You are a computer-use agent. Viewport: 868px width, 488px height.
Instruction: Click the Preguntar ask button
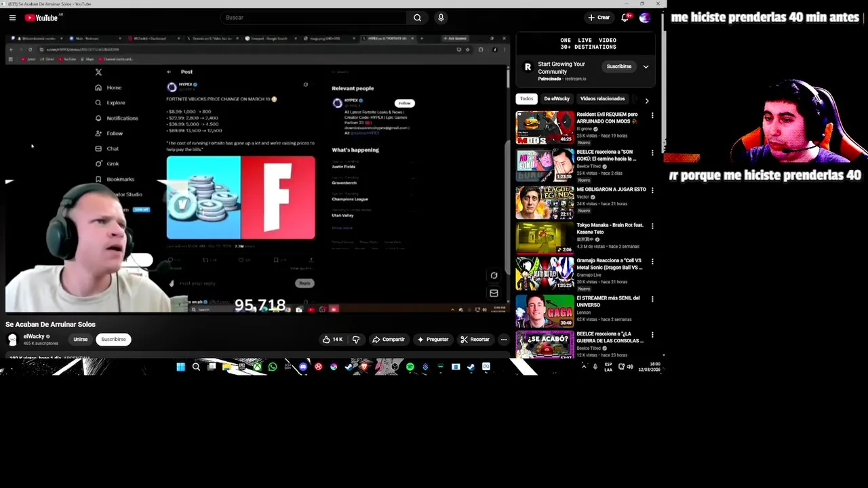[x=433, y=340]
